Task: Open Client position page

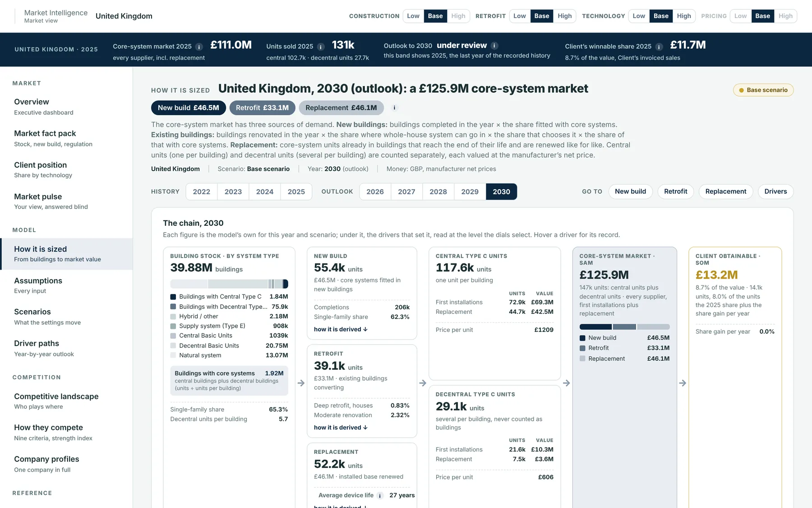Action: click(66, 170)
